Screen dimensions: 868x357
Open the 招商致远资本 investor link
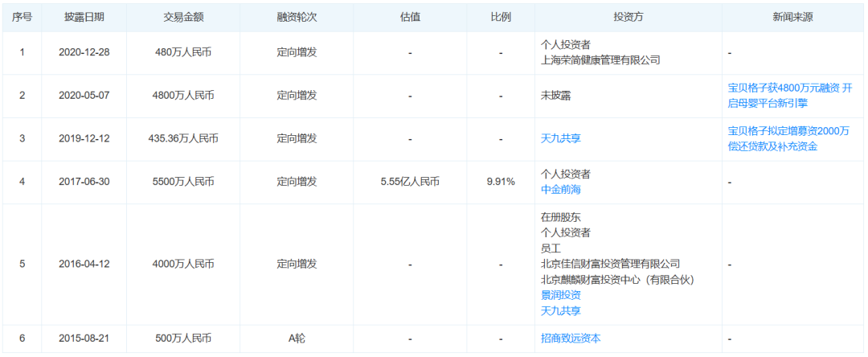coord(571,339)
